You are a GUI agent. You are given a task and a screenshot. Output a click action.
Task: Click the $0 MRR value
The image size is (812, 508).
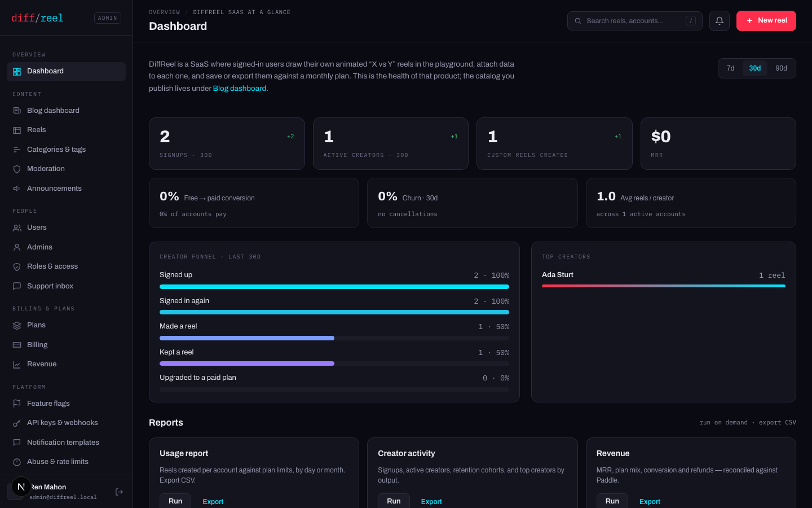pyautogui.click(x=661, y=137)
